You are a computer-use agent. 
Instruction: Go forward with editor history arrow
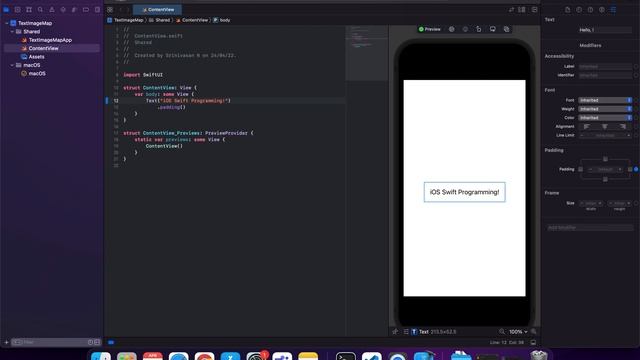pos(128,9)
